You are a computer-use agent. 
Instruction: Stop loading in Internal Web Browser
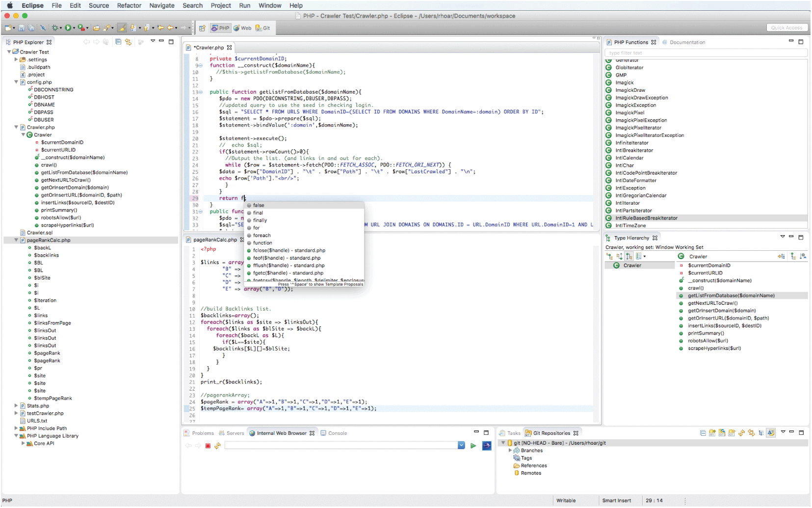[208, 446]
